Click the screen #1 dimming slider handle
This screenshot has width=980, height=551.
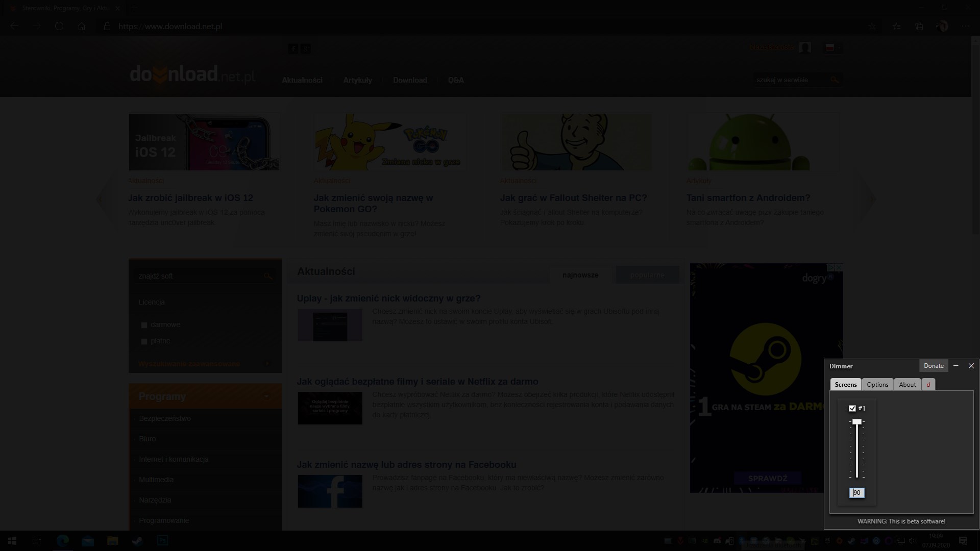(857, 422)
